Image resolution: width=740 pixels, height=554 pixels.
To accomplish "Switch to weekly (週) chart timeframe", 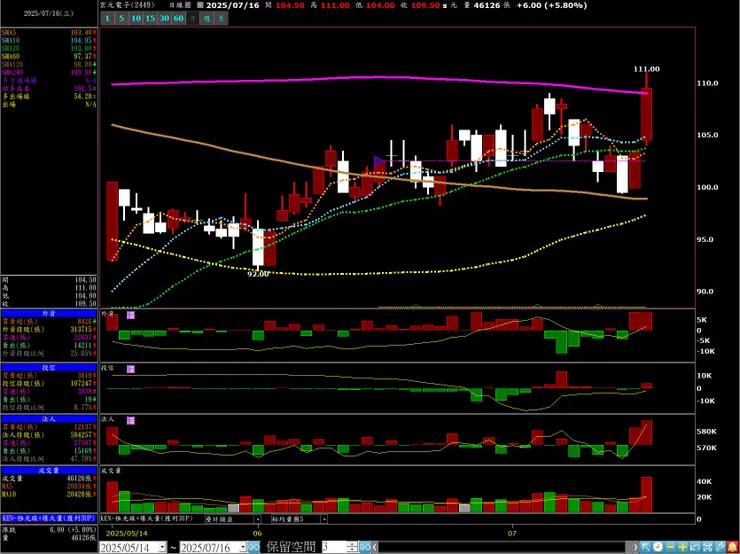I will (207, 18).
